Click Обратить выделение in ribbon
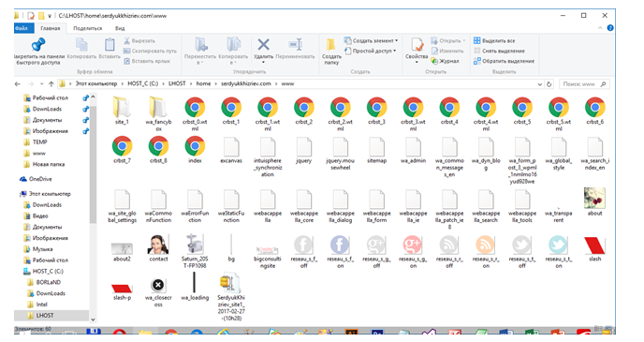Screen dimensions: 644x342 coord(504,61)
